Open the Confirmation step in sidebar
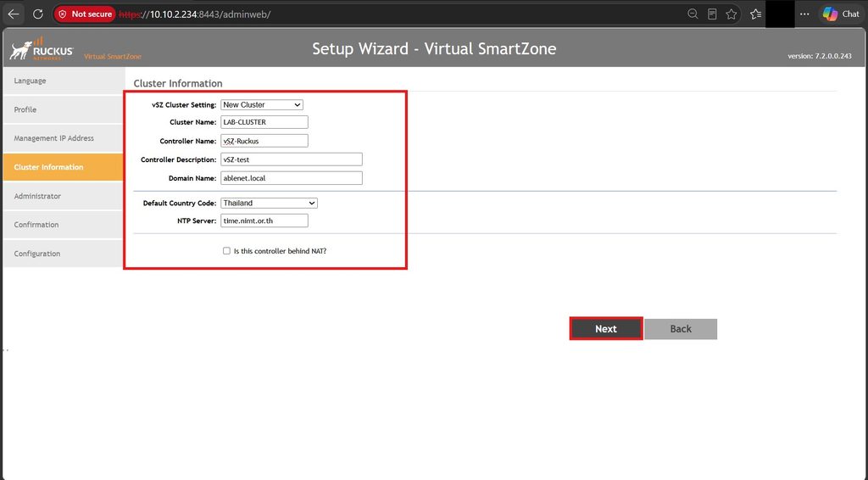Image resolution: width=868 pixels, height=480 pixels. click(63, 225)
